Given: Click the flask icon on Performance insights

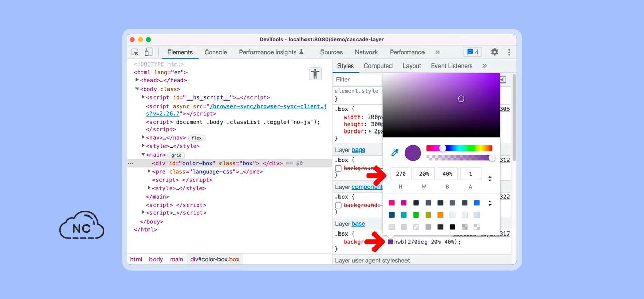Looking at the screenshot, I should (x=301, y=52).
